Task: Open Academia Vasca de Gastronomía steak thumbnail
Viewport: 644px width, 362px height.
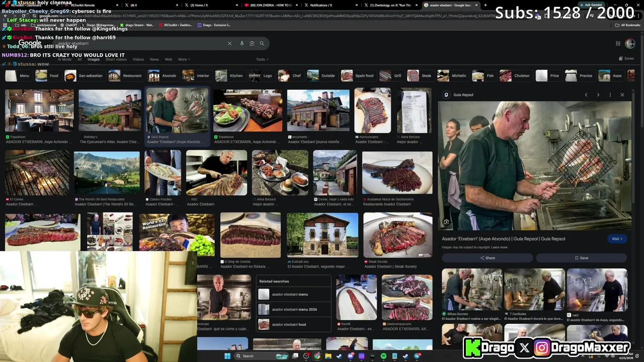Action: point(397,173)
